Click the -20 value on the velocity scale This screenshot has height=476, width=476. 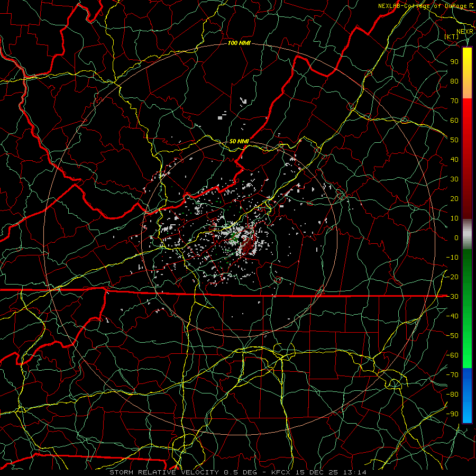tap(452, 277)
